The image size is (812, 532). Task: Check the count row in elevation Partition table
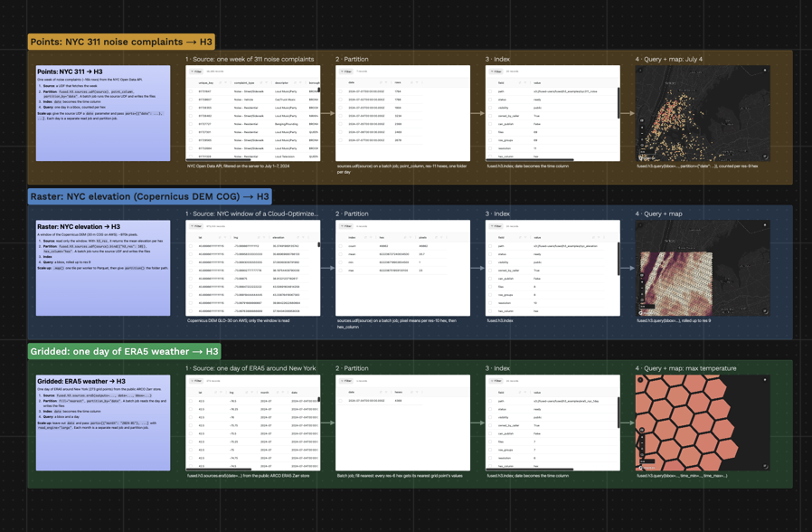coord(340,246)
